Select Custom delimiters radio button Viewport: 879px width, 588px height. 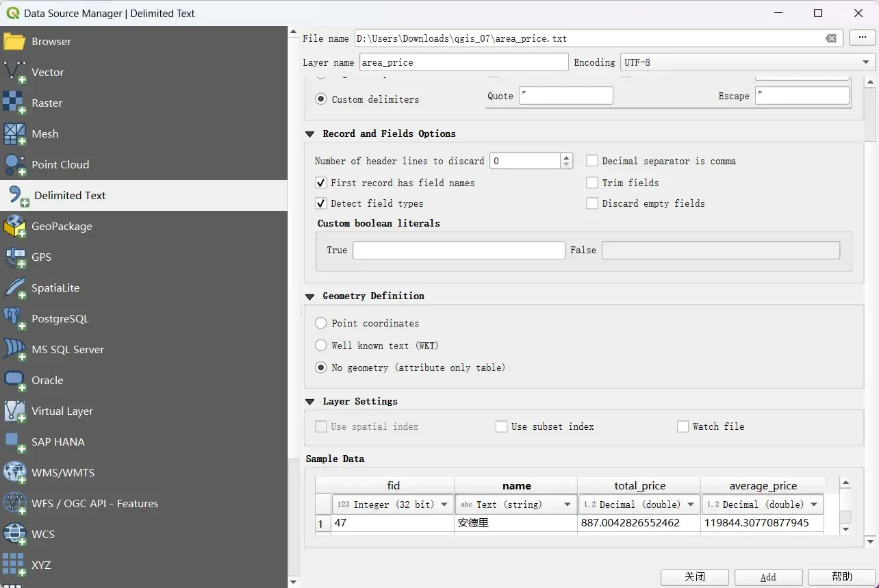coord(320,99)
